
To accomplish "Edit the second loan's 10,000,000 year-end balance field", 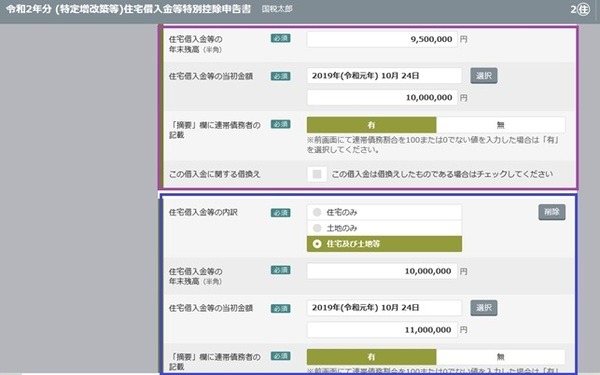I will [382, 271].
